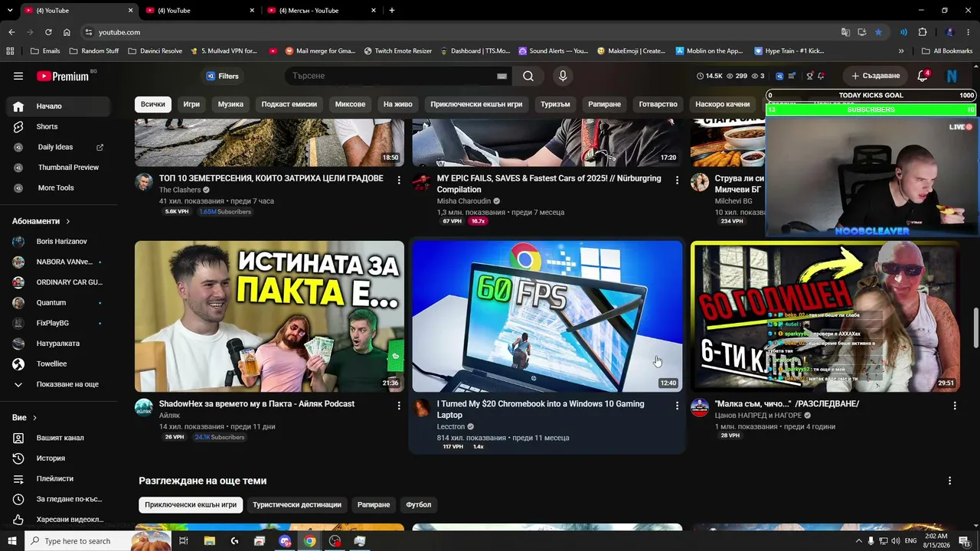Select the Туристически дестинации topic chip
The image size is (980, 551).
click(297, 504)
